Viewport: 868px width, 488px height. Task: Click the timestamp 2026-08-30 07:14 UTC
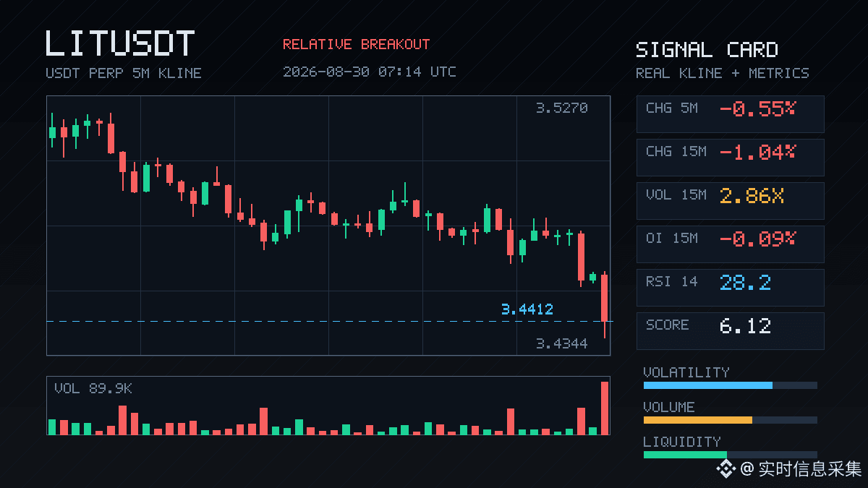tap(370, 72)
